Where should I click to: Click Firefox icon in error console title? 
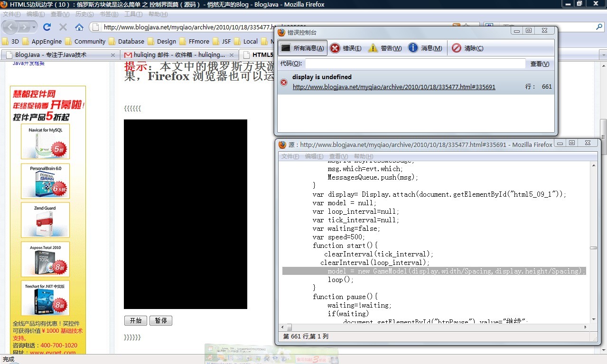pos(281,32)
